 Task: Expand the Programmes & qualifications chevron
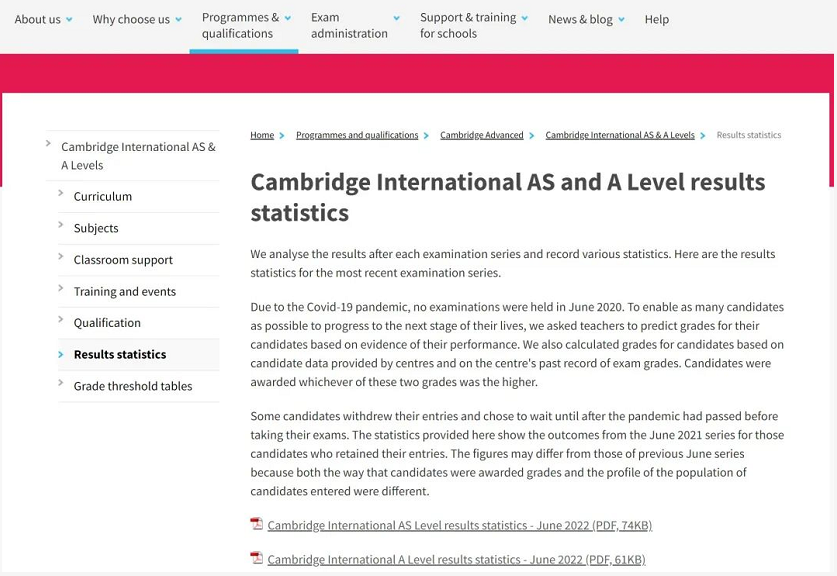click(x=288, y=18)
